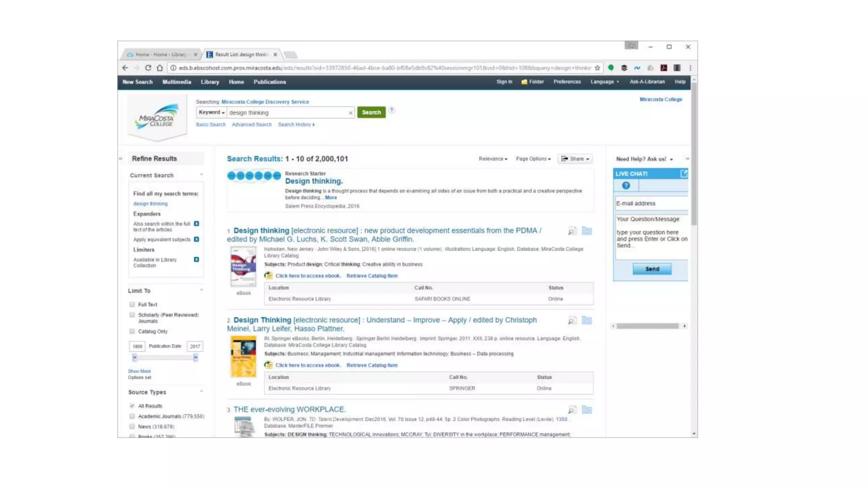
Task: Bookmark page with the star icon
Action: [597, 68]
